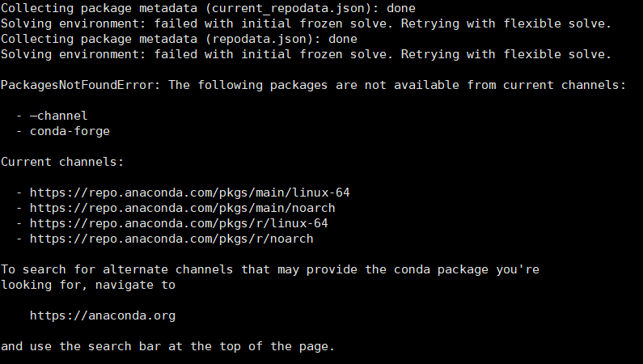Click 'conda package you're' phrase

click(477, 269)
